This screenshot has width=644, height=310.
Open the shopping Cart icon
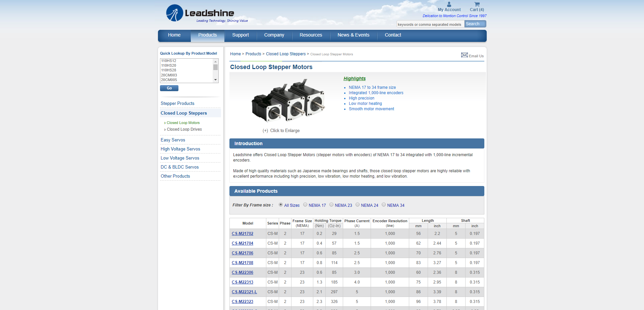coord(477,4)
